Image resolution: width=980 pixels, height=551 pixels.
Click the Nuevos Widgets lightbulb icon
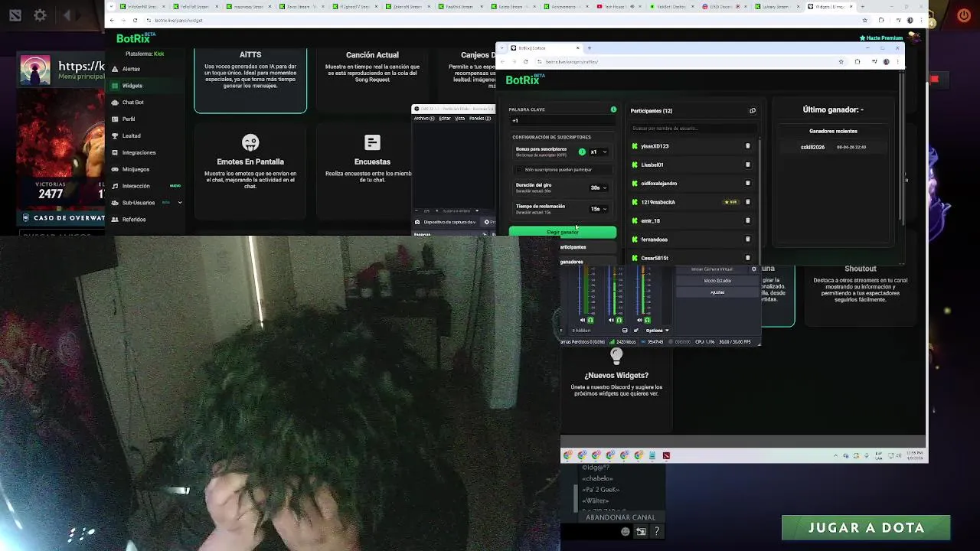pos(616,357)
